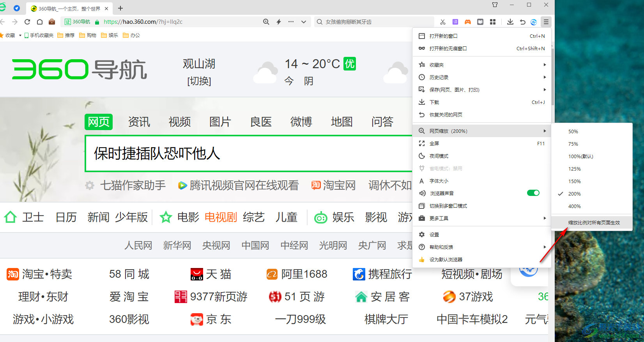
Task: Click the settings gear beside 七猫作家助手
Action: pyautogui.click(x=90, y=185)
